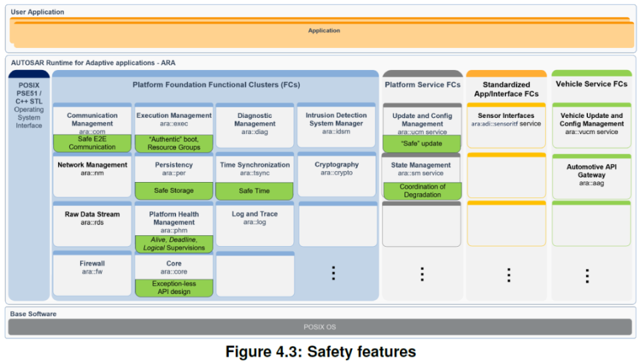Viewport: 640px width, 364px height.
Task: Click the Network Management ara::nm box
Action: (x=92, y=175)
